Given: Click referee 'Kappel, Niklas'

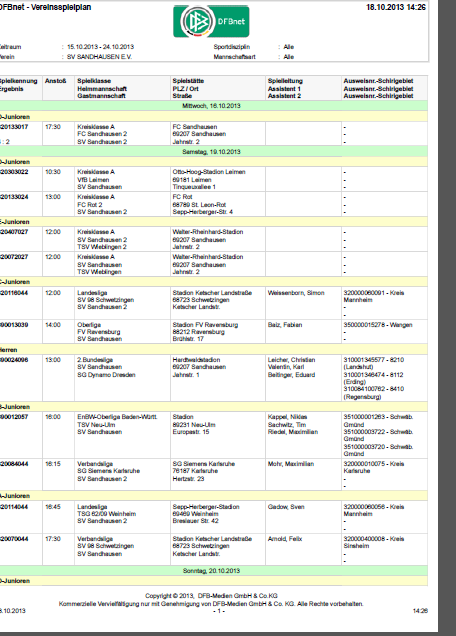Looking at the screenshot, I should [x=287, y=417].
